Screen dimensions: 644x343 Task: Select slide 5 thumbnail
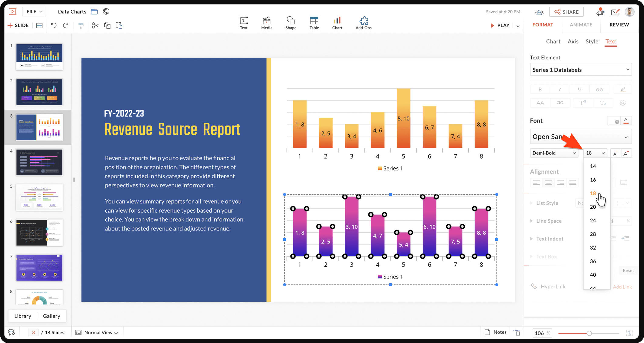click(39, 197)
